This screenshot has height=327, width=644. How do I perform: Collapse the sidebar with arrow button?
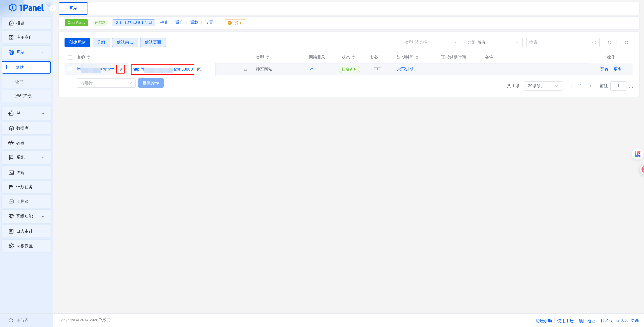pos(53,8)
